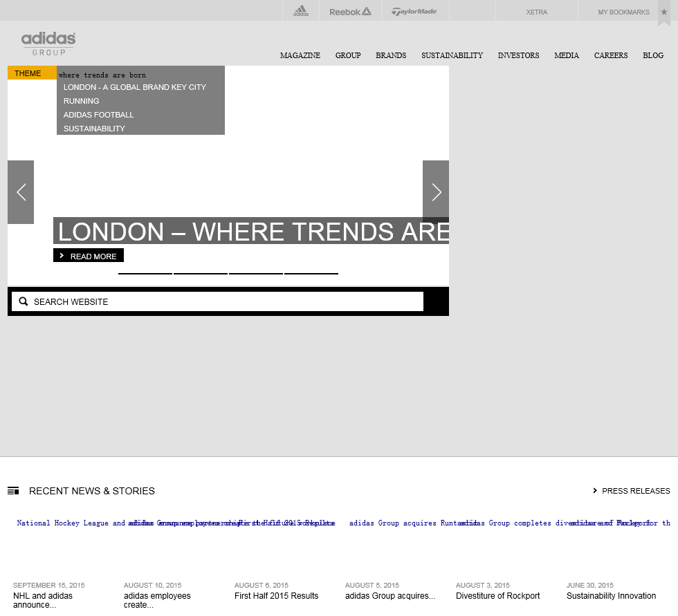The height and width of the screenshot is (616, 678).
Task: Open the Investors menu
Action: 518,55
